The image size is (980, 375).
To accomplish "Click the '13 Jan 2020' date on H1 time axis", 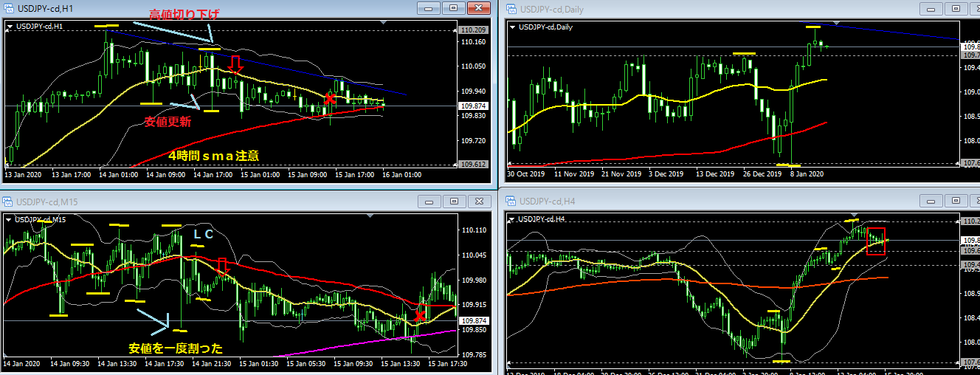I will pyautogui.click(x=24, y=175).
